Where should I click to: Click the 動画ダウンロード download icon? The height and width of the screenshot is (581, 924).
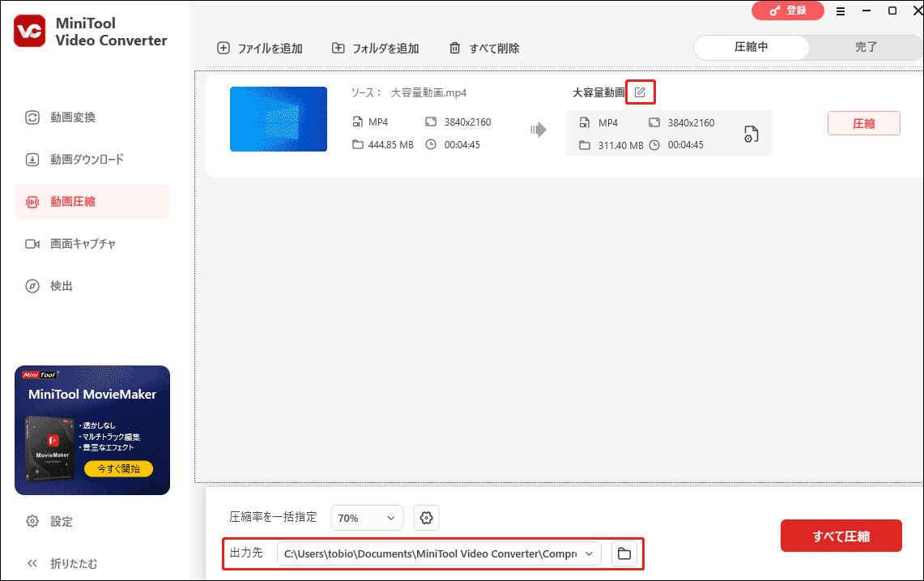pos(32,160)
